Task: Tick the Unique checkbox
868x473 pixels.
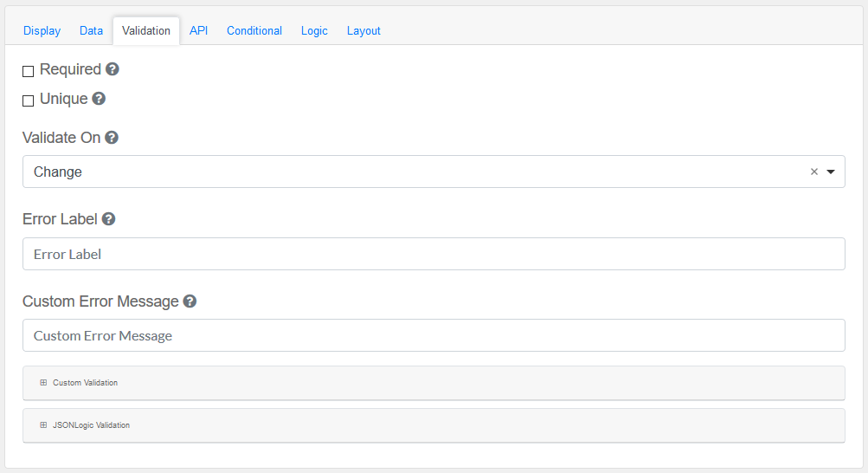Action: pyautogui.click(x=28, y=100)
